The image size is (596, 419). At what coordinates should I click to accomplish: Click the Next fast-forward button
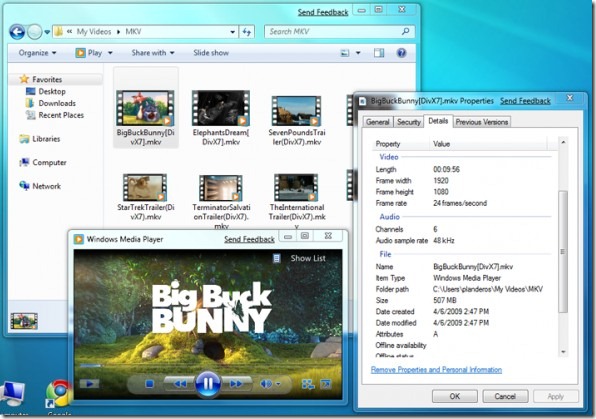coord(236,384)
